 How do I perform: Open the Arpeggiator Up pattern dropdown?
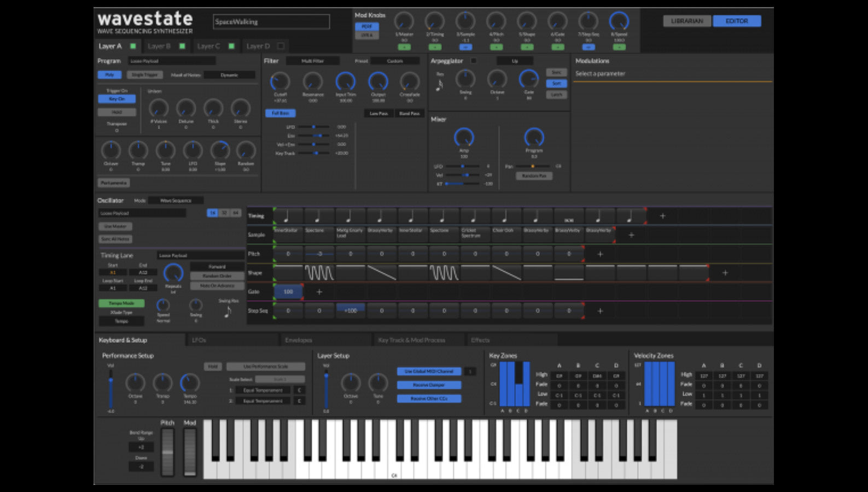(x=515, y=61)
